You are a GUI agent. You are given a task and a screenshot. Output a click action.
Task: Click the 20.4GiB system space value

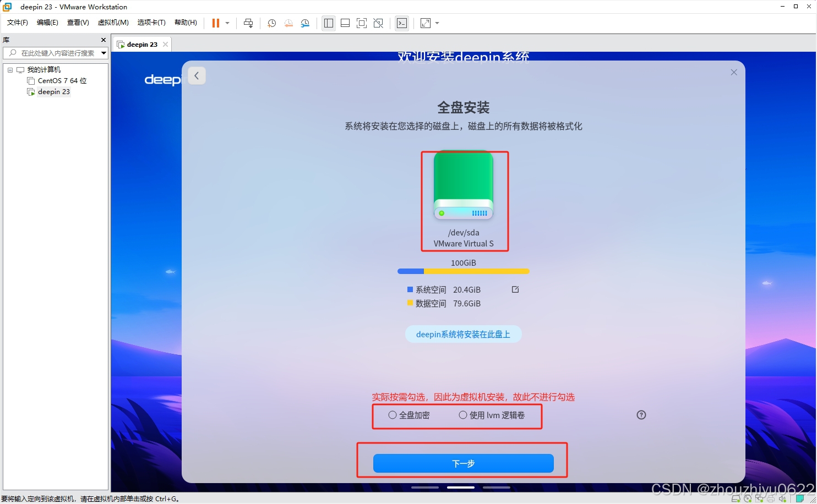[467, 290]
